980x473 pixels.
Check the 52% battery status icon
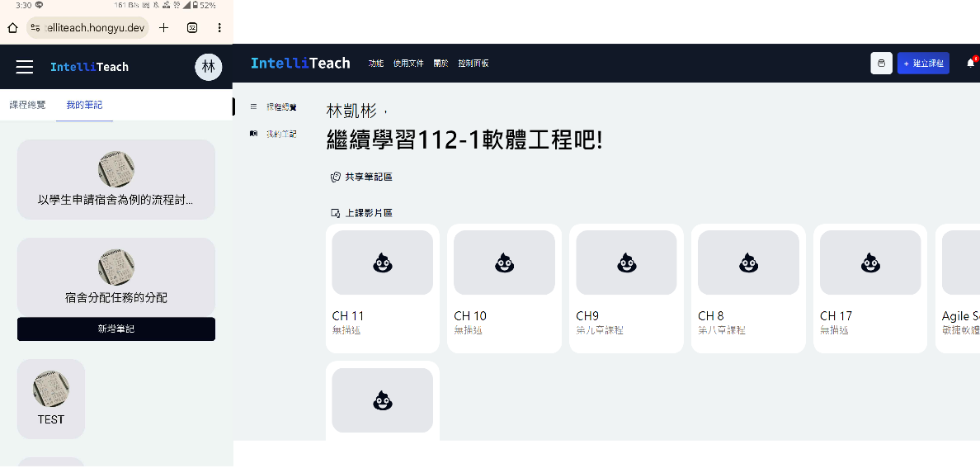point(197,5)
